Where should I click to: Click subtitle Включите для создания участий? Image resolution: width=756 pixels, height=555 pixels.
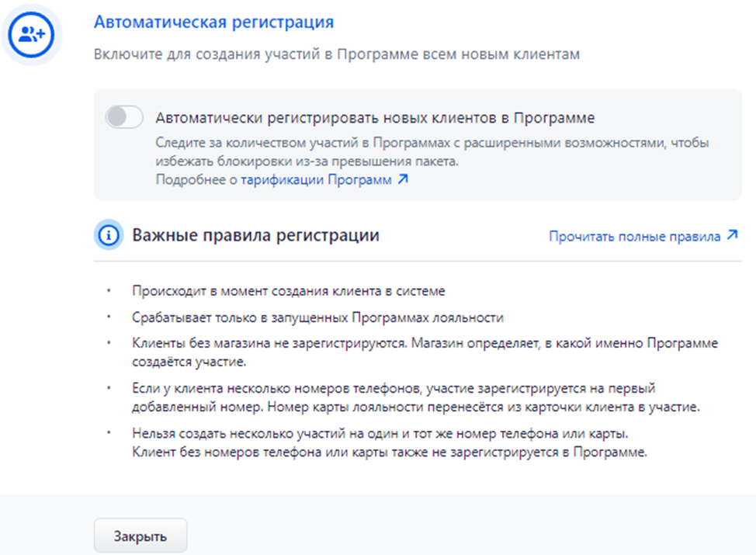tap(337, 54)
